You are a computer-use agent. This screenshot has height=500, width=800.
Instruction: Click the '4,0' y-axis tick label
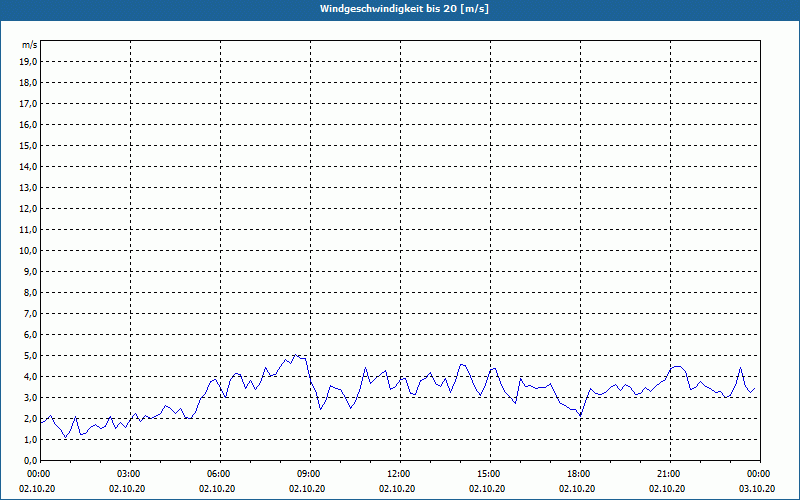(x=30, y=377)
